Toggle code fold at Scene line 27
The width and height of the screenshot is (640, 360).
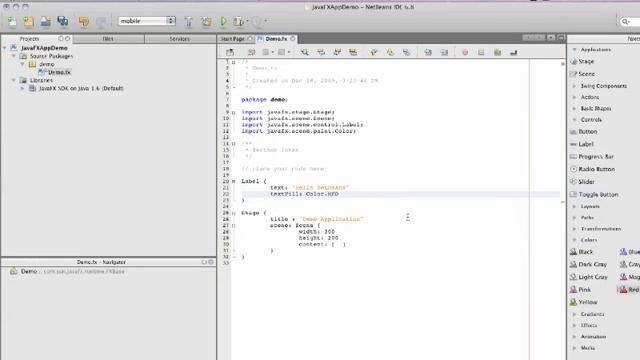tap(234, 225)
